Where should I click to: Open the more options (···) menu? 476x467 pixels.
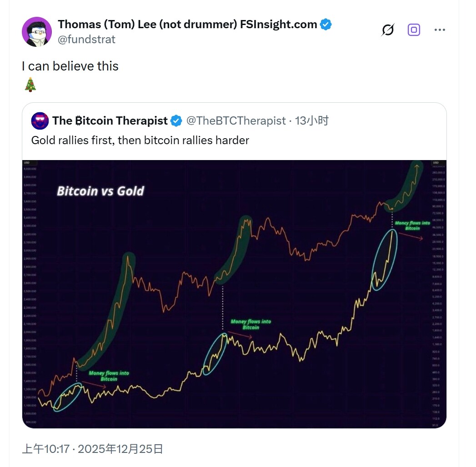tap(440, 29)
